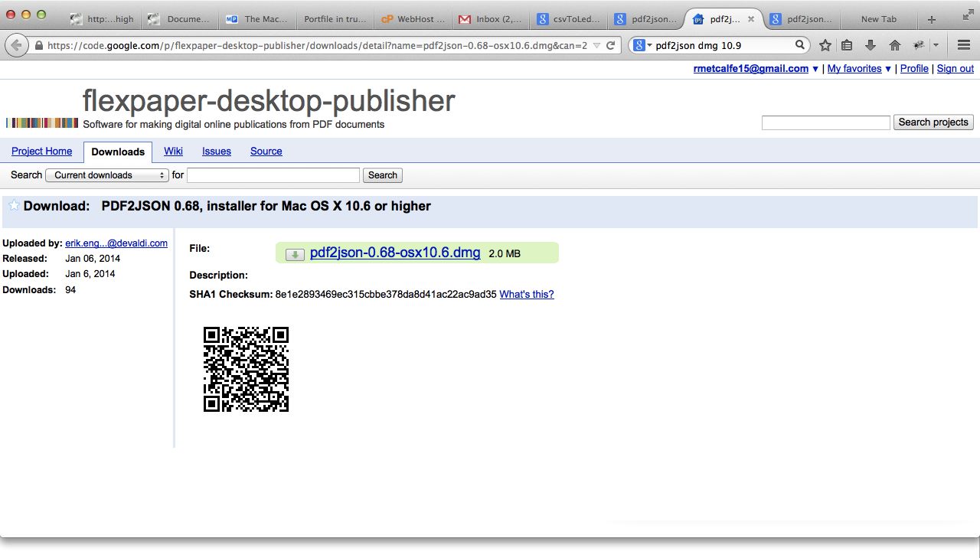The height and width of the screenshot is (558, 980).
Task: Click the padlock icon in the address bar
Action: coord(39,46)
